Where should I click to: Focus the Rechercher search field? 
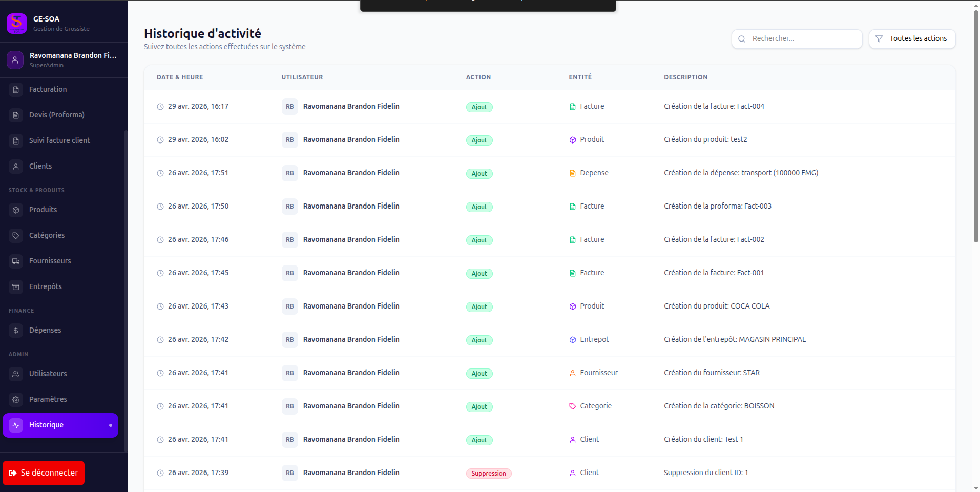pyautogui.click(x=797, y=39)
